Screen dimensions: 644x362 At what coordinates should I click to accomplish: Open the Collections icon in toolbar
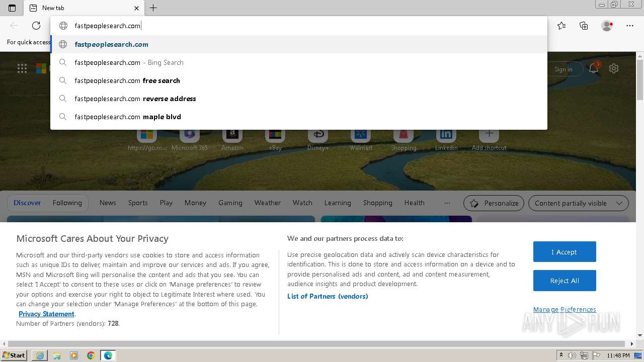584,26
